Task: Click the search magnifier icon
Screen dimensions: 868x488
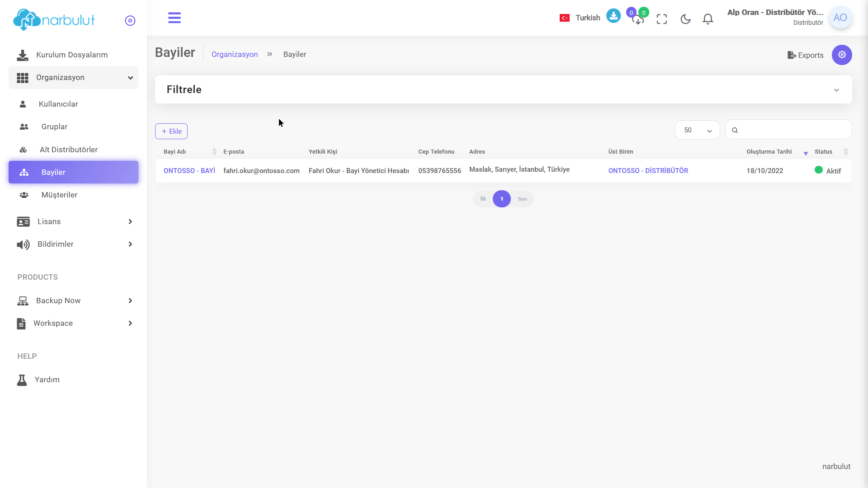Action: [735, 131]
